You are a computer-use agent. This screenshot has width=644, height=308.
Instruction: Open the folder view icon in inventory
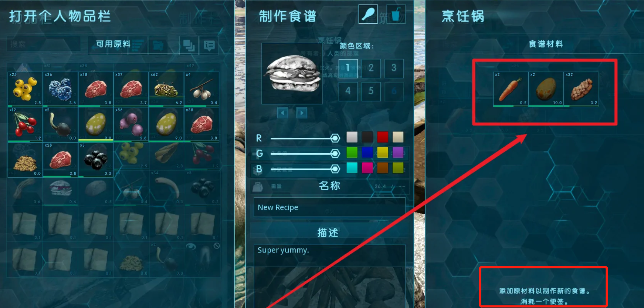tap(158, 46)
